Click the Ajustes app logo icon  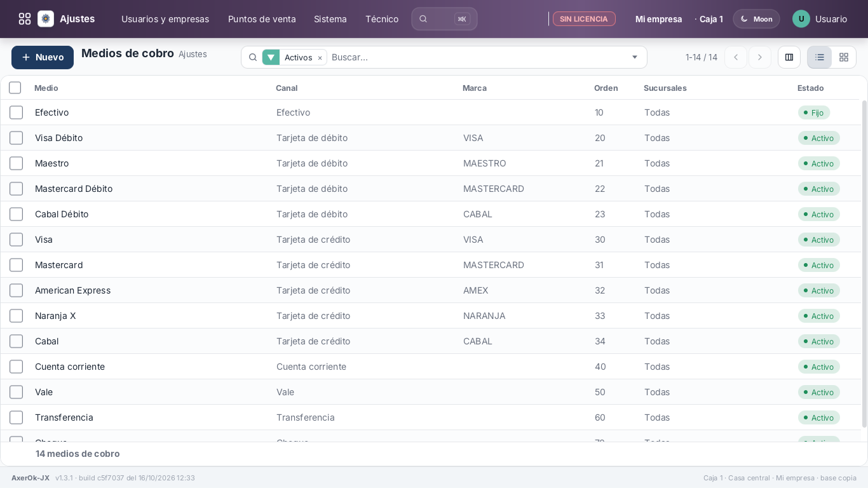pyautogui.click(x=46, y=19)
